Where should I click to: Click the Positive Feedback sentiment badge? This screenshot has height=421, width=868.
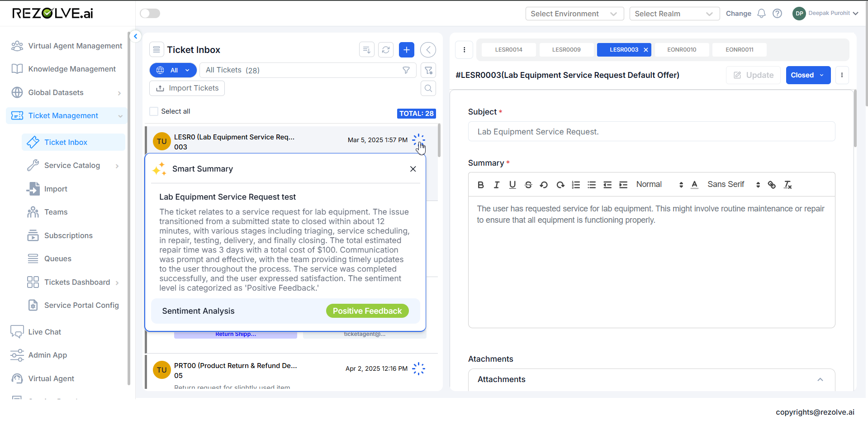click(367, 311)
